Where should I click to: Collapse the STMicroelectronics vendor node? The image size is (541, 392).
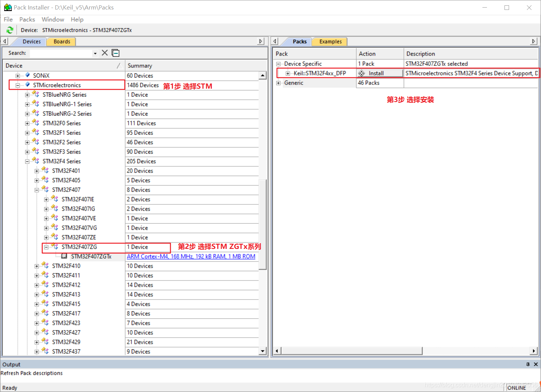pyautogui.click(x=18, y=85)
